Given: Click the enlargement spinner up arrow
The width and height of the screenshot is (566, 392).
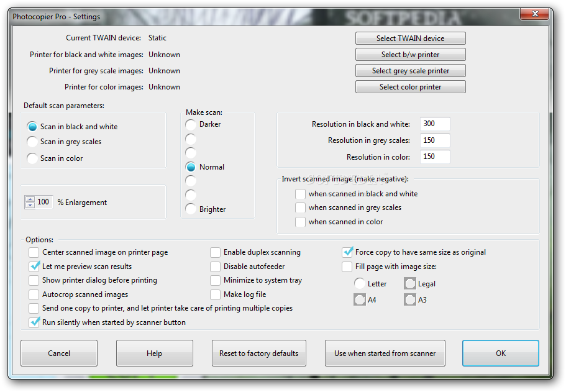Looking at the screenshot, I should [30, 199].
